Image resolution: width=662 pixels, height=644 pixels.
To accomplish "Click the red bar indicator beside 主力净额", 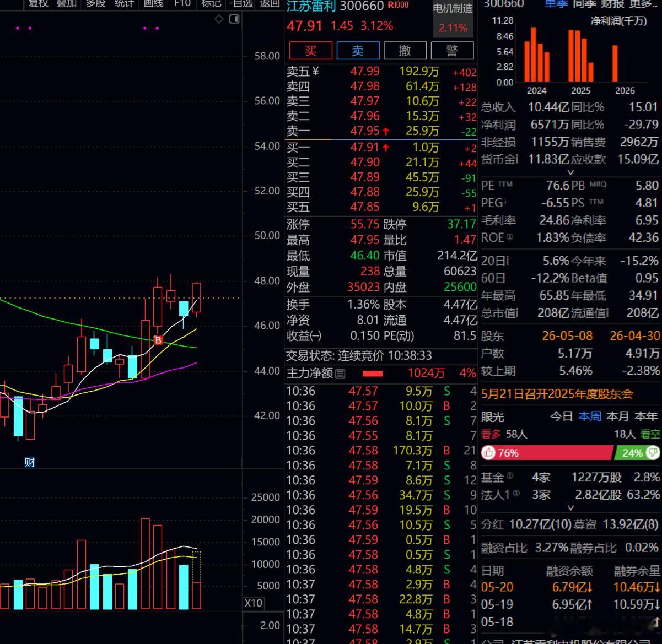I will [373, 374].
